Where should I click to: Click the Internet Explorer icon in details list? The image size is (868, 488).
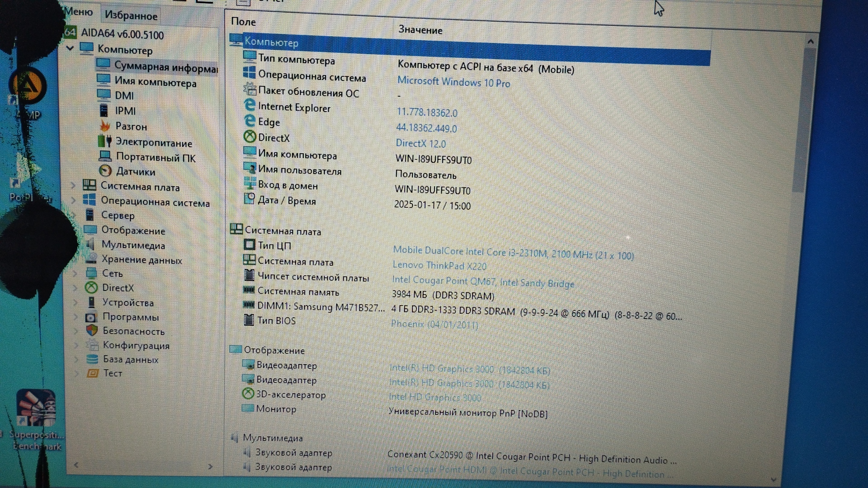tap(250, 105)
